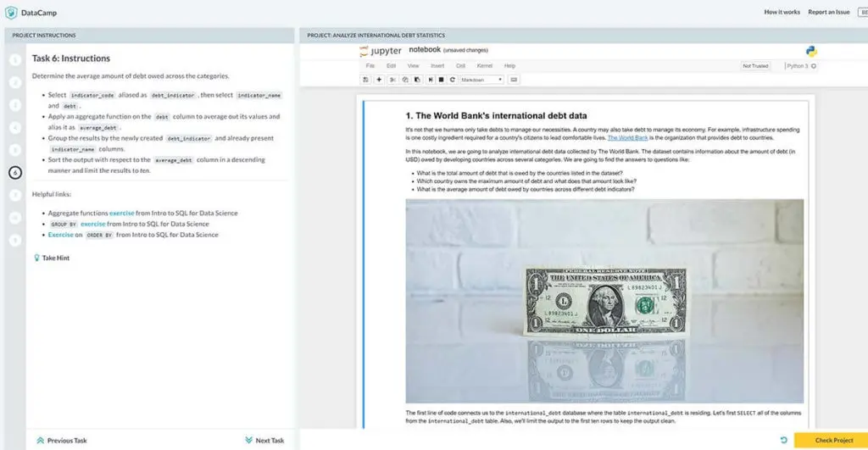868x450 pixels.
Task: Open the File menu in Jupyter
Action: pos(370,66)
